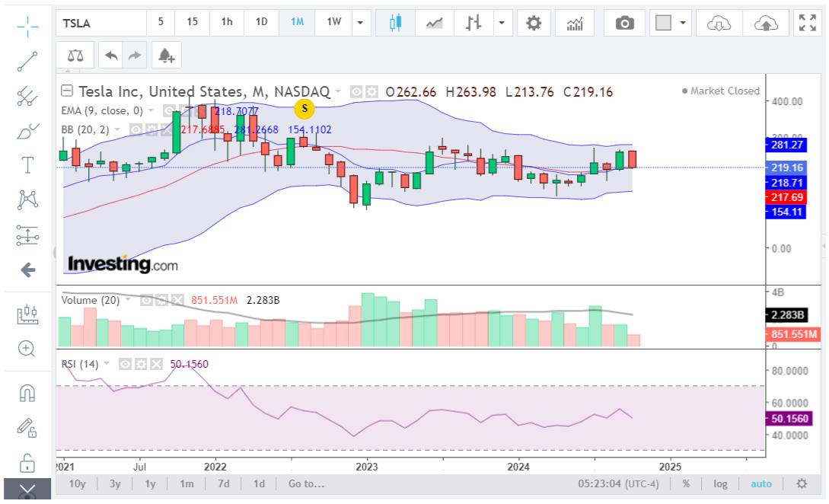Viewport: 829px width, 504px height.
Task: Switch to the line chart type
Action: point(435,23)
